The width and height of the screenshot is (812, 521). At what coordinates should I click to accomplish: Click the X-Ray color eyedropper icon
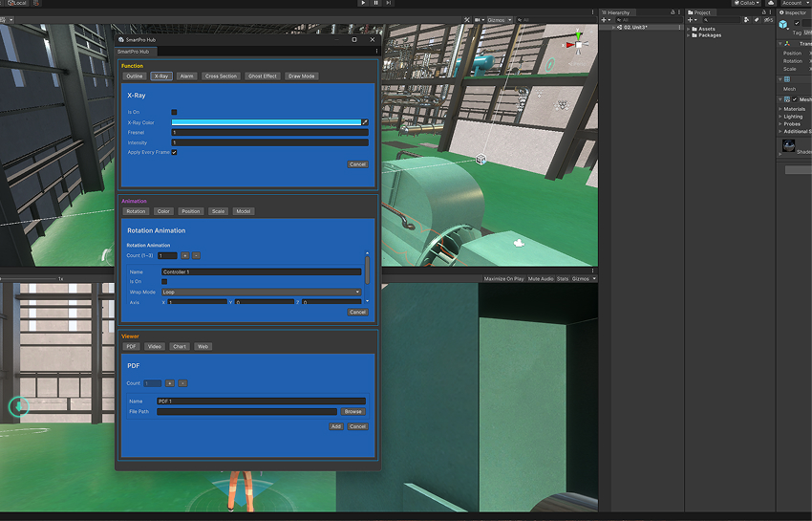click(x=364, y=122)
